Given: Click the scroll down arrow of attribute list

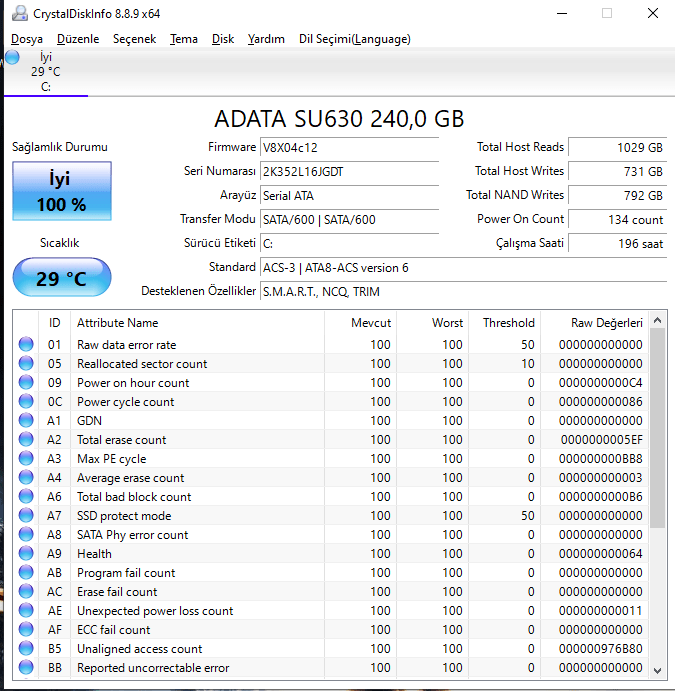Looking at the screenshot, I should 657,670.
